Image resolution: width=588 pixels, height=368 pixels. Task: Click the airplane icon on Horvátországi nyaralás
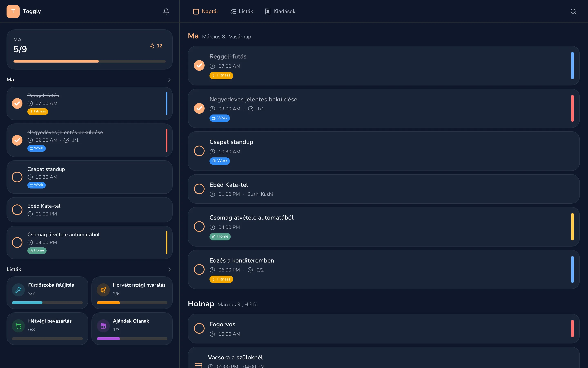pos(103,290)
